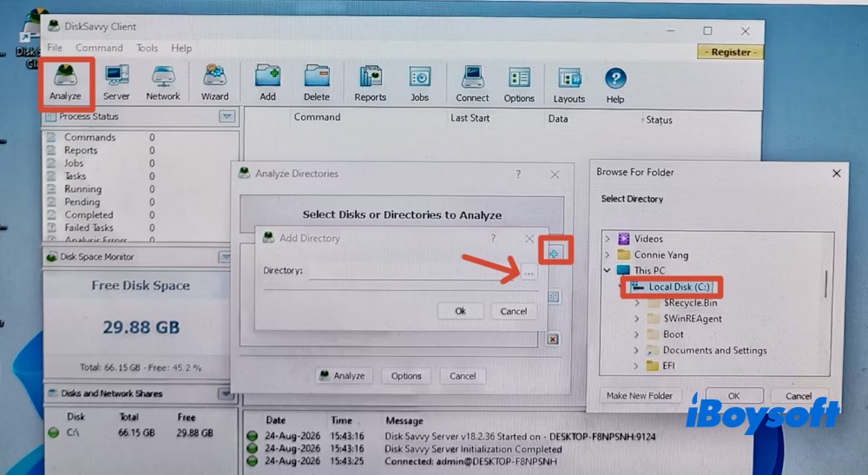
Task: Open the Disk Space Monitor panel dropdown
Action: coord(225,257)
